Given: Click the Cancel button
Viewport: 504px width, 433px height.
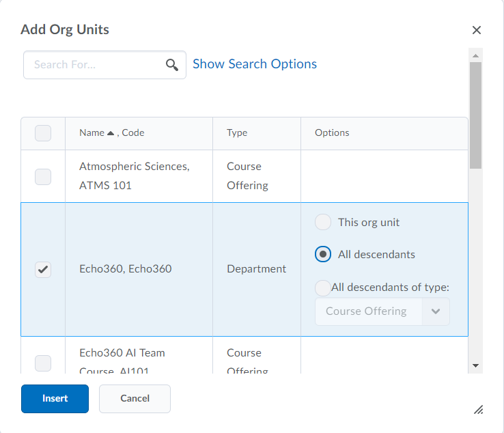Looking at the screenshot, I should coord(135,399).
